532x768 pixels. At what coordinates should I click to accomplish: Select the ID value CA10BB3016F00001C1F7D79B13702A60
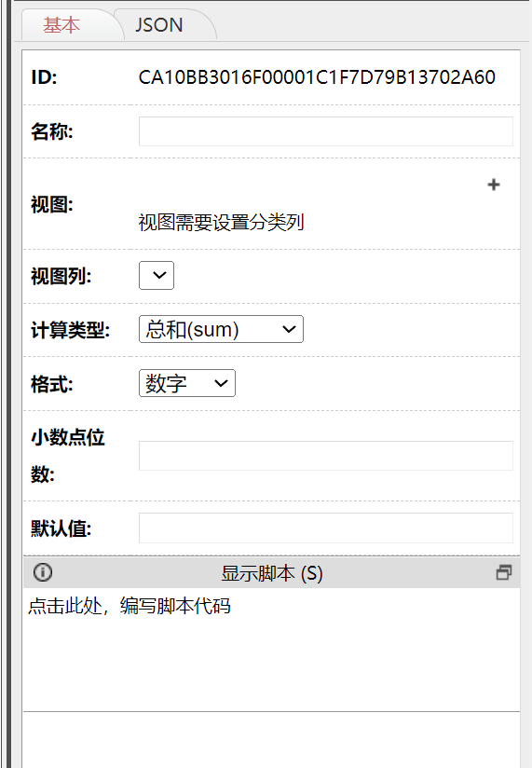tap(317, 77)
